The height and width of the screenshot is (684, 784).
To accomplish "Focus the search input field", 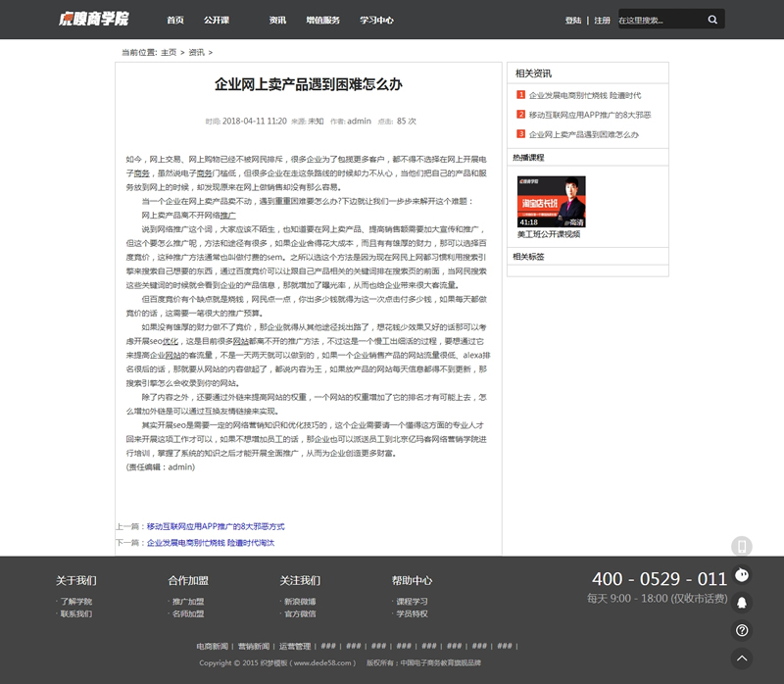I will pos(659,20).
